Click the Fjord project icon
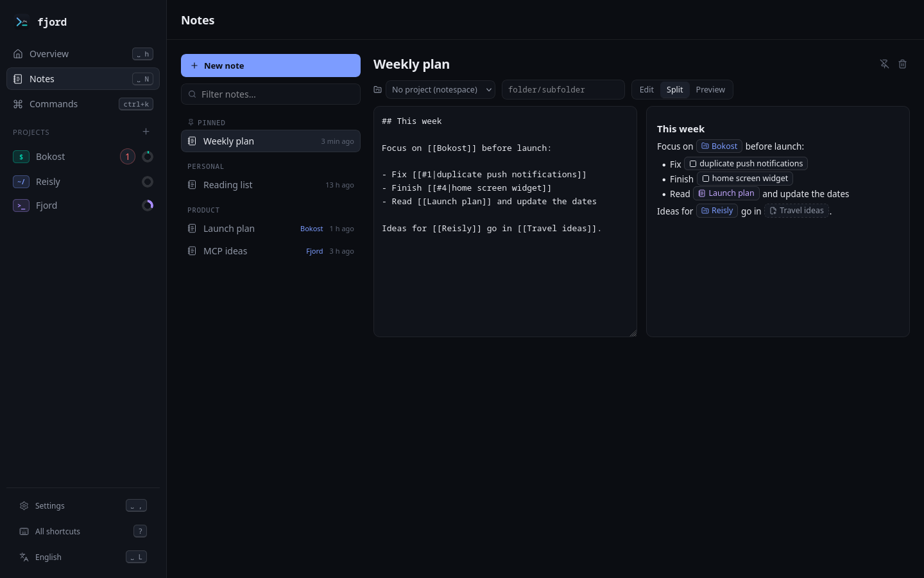Image resolution: width=924 pixels, height=578 pixels. click(21, 206)
